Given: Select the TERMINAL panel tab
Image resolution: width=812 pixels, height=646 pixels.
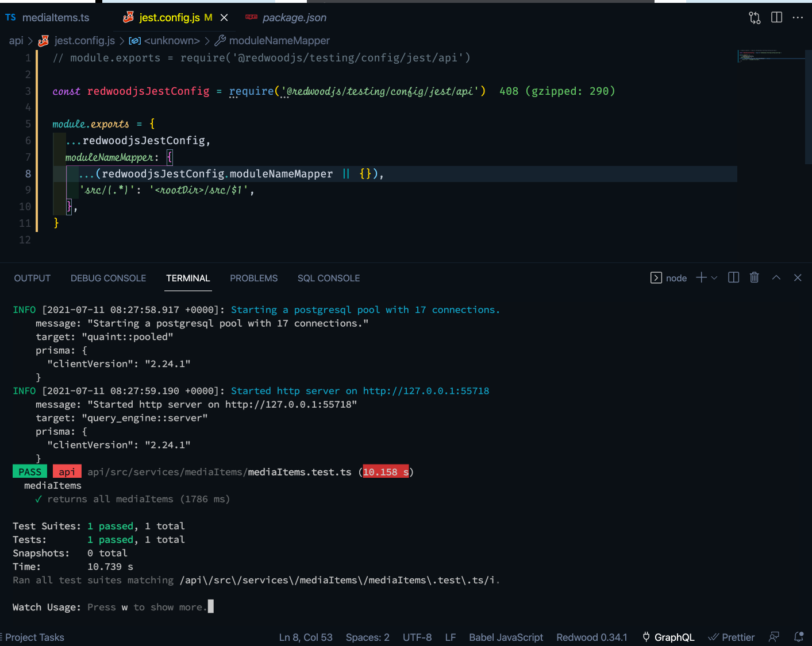Looking at the screenshot, I should 188,278.
